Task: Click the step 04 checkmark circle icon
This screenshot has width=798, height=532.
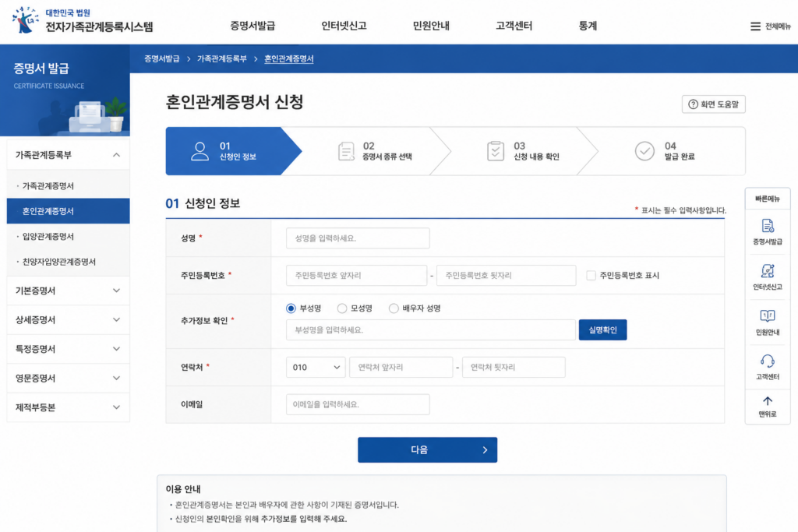Action: point(644,151)
